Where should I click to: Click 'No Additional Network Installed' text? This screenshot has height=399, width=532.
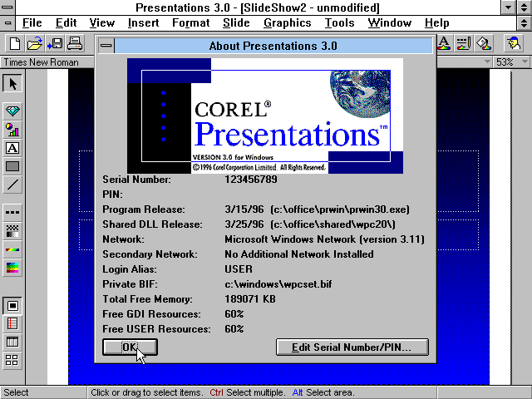(x=299, y=254)
